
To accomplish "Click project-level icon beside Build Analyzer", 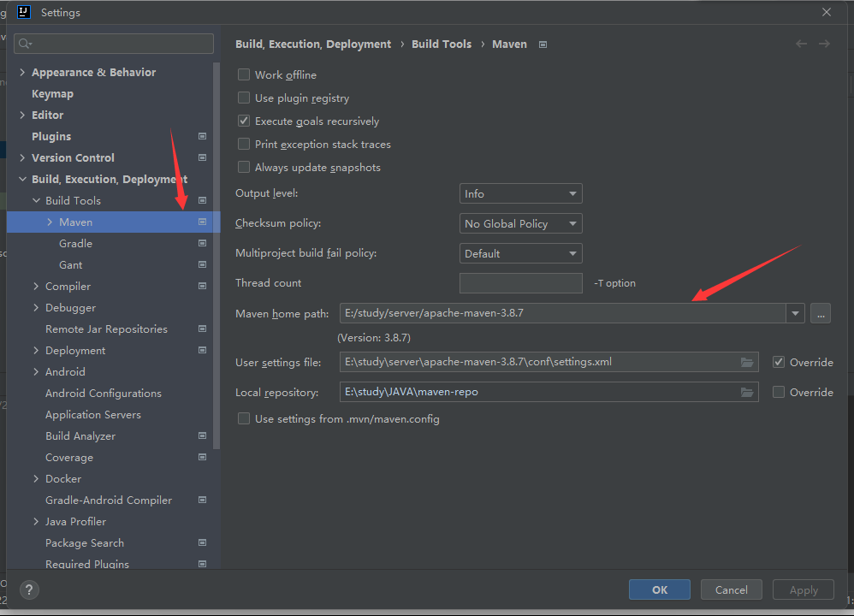I will coord(202,435).
